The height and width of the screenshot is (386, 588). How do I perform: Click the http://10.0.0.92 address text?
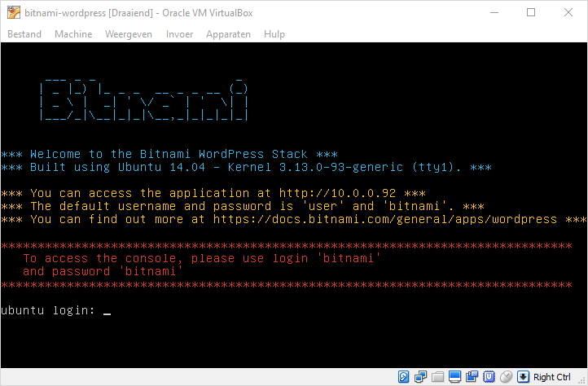point(337,193)
